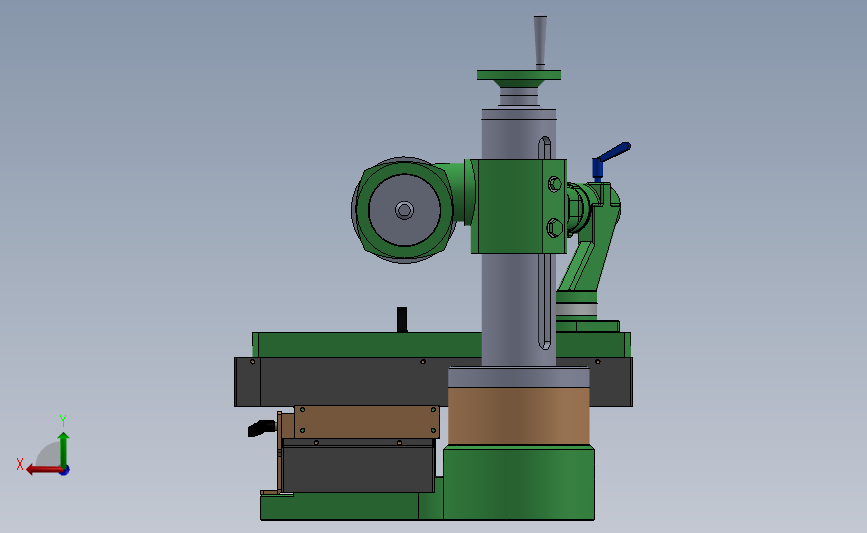867x533 pixels.
Task: Click the green Y axis arrow of the triad
Action: [x=64, y=450]
